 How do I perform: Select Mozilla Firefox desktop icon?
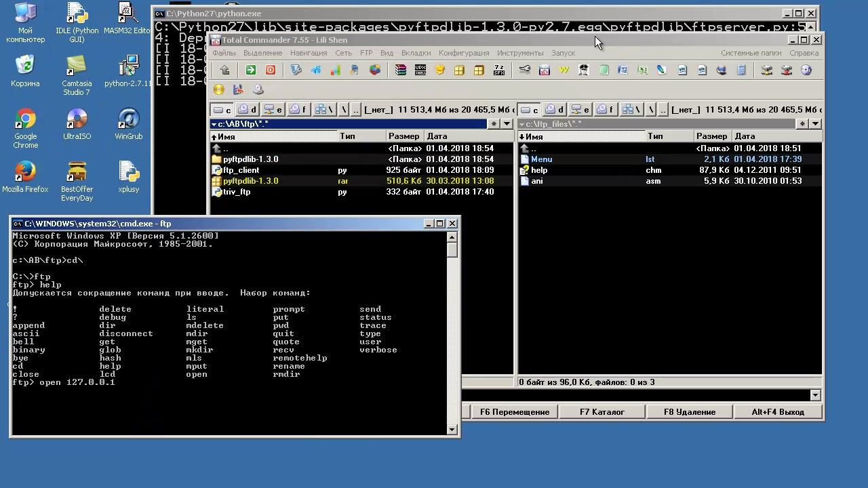point(25,178)
